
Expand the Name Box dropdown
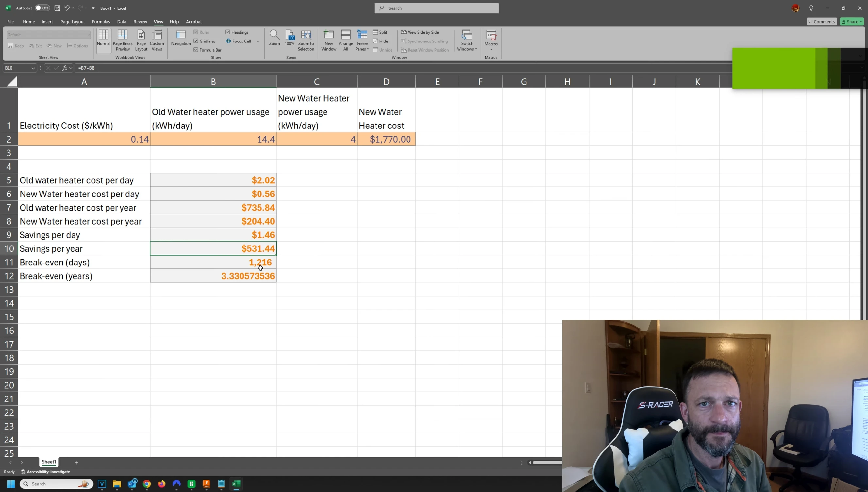(x=33, y=68)
